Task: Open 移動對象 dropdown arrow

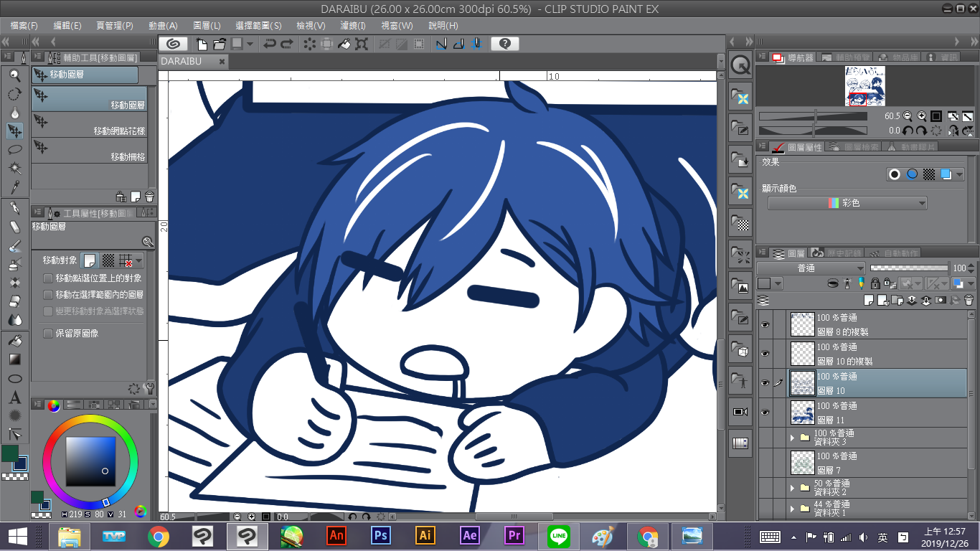Action: tap(138, 260)
